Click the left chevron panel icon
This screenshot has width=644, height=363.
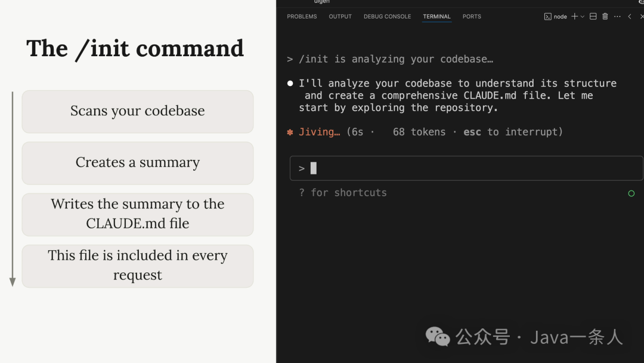(x=630, y=17)
